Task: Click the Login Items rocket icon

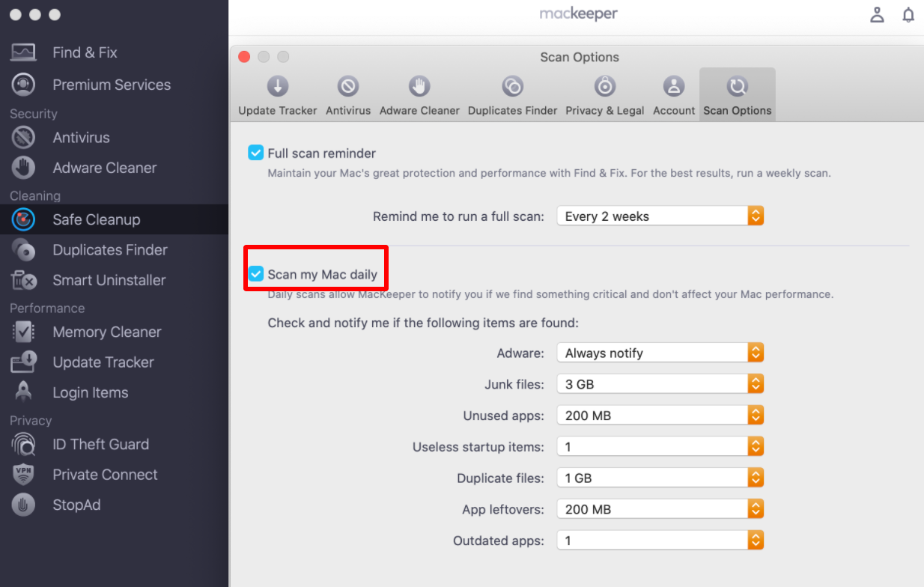Action: (23, 392)
